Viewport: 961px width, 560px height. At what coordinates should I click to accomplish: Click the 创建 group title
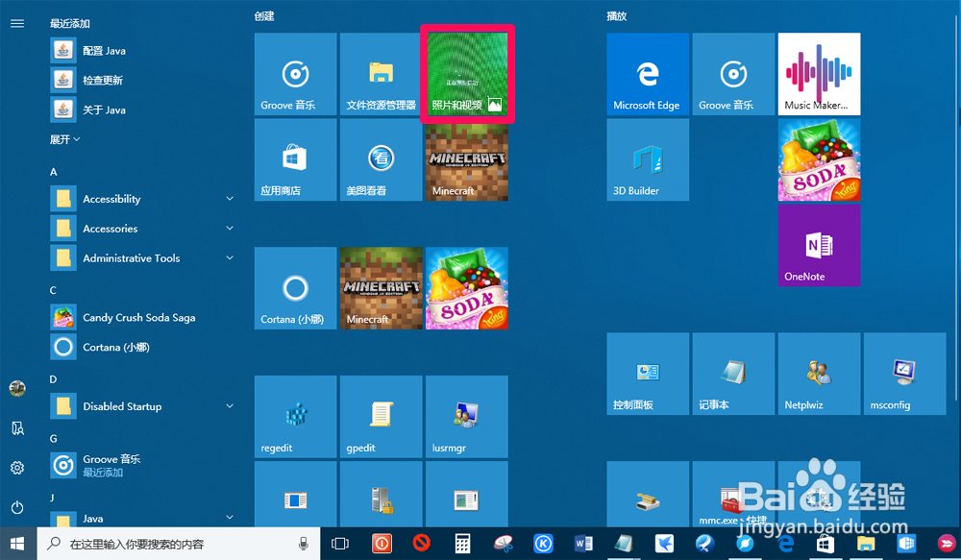point(264,16)
